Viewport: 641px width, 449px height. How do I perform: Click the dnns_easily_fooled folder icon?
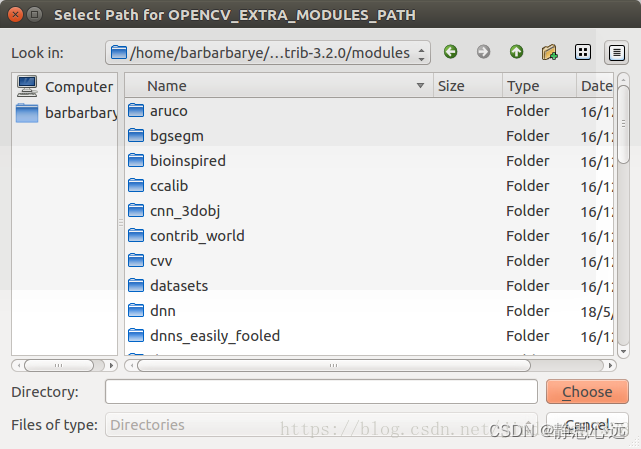coord(136,335)
